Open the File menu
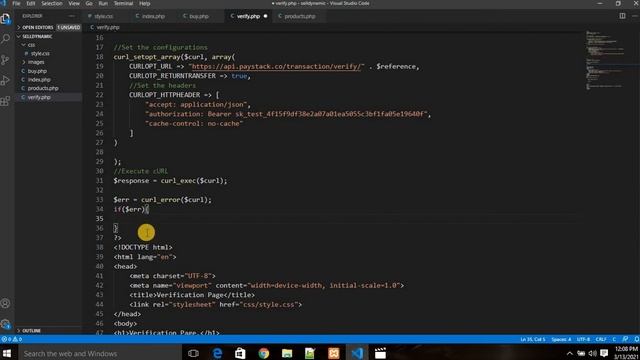The image size is (640, 360). (x=16, y=3)
